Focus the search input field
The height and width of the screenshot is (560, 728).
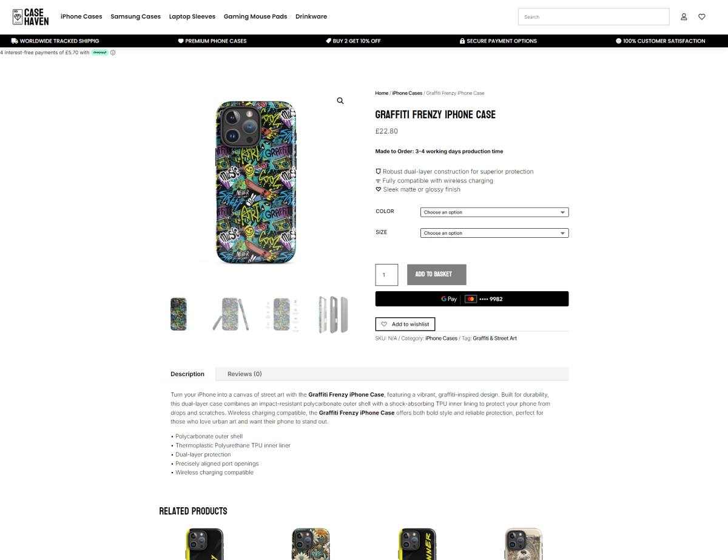593,17
